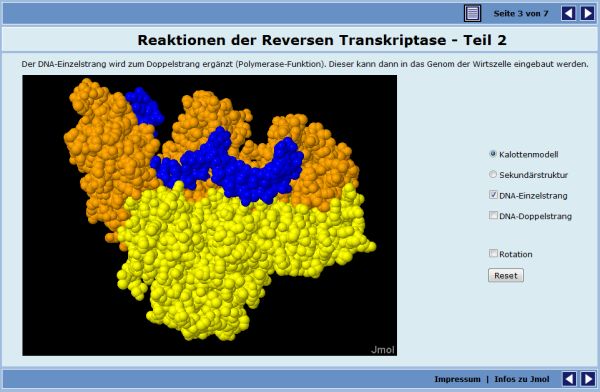Select the Sekundärstruktur radio button
Viewport: 600px width, 392px height.
[493, 174]
